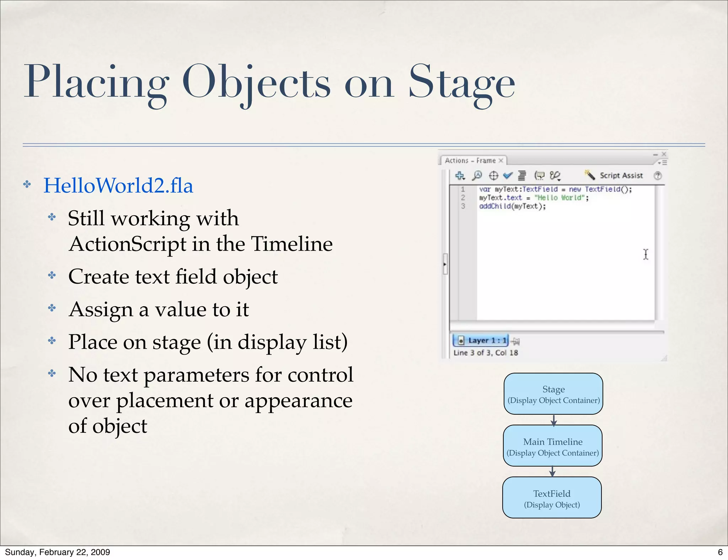Open the debug options icon
This screenshot has height=560, width=728.
pyautogui.click(x=555, y=176)
